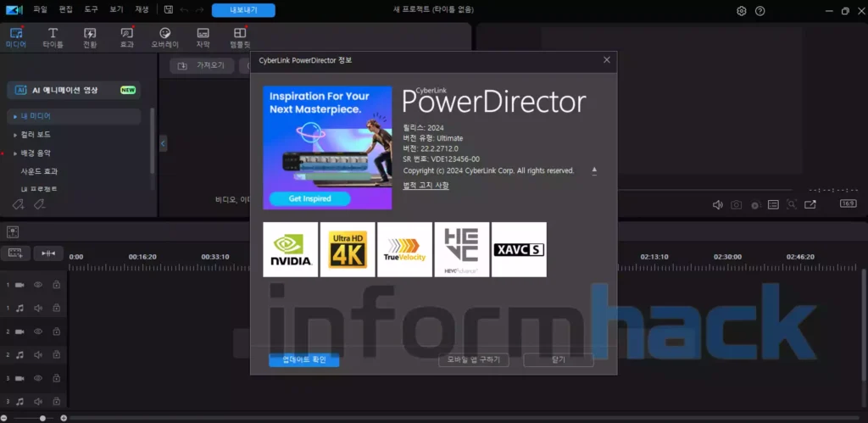This screenshot has width=868, height=423.
Task: Click the 가져오기 import button
Action: (202, 66)
